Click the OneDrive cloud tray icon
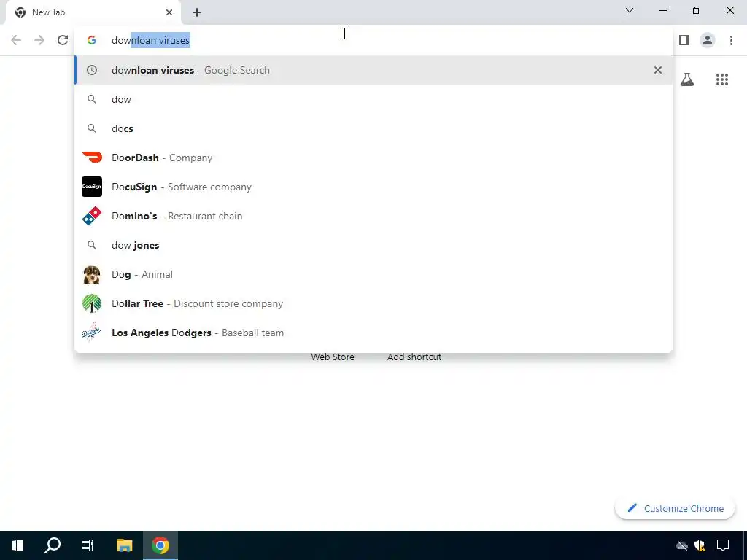The height and width of the screenshot is (560, 747). coord(682,545)
